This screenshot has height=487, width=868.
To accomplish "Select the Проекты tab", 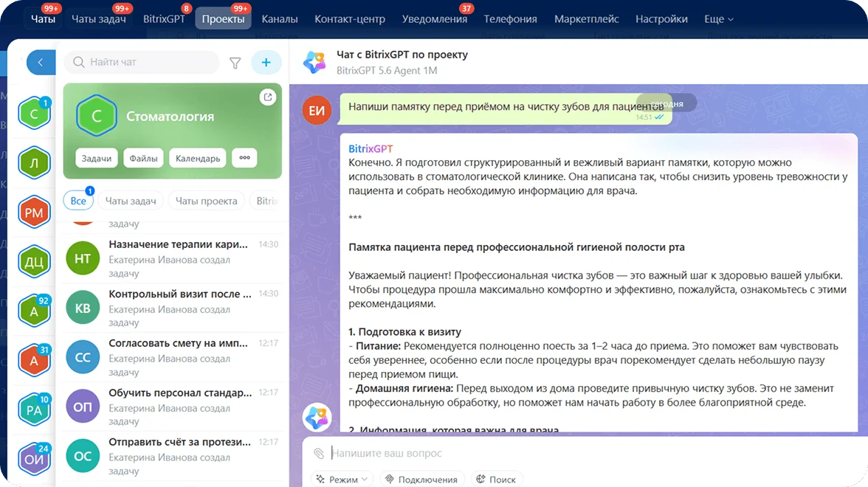I will click(223, 19).
